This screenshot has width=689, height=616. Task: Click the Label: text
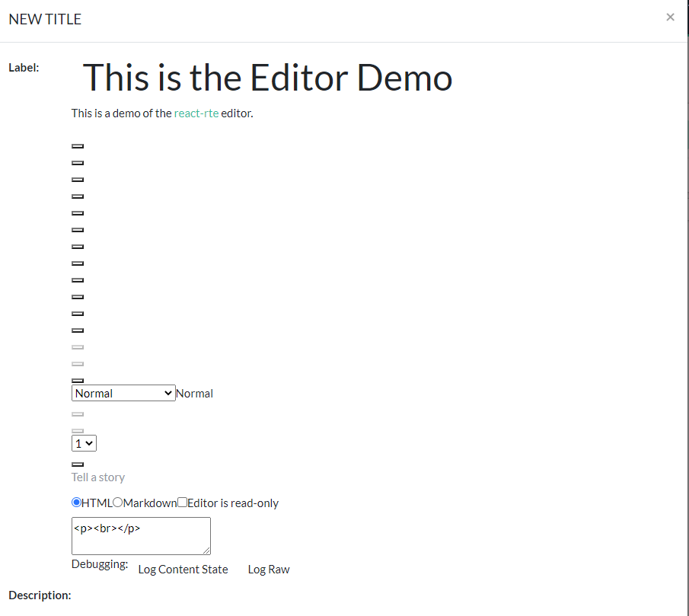[x=24, y=68]
